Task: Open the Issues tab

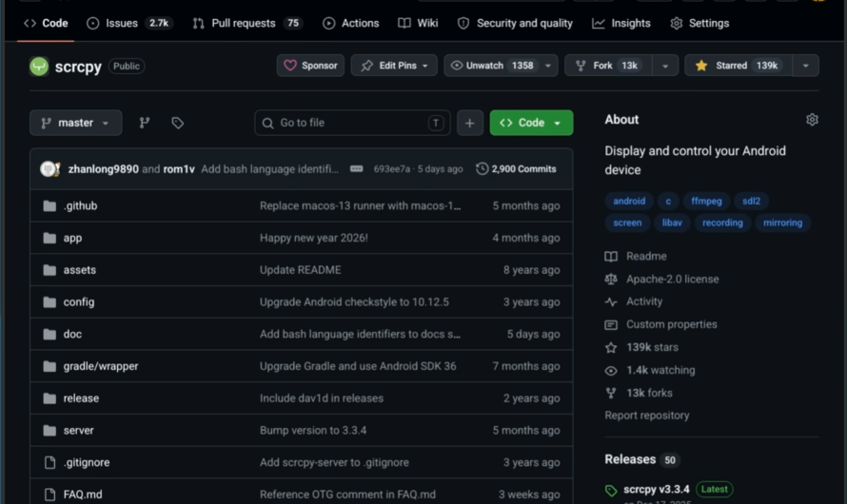Action: click(x=130, y=23)
